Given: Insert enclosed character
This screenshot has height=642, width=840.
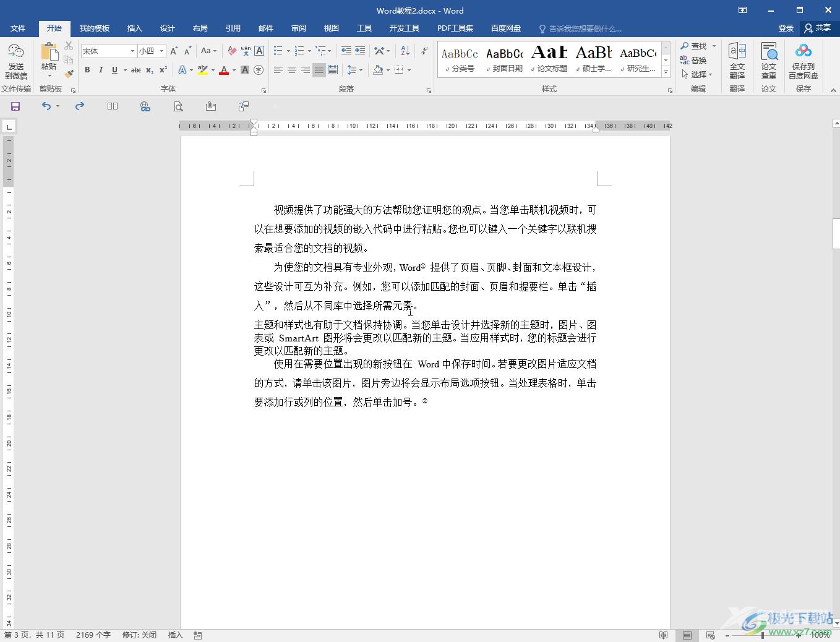Looking at the screenshot, I should (259, 70).
